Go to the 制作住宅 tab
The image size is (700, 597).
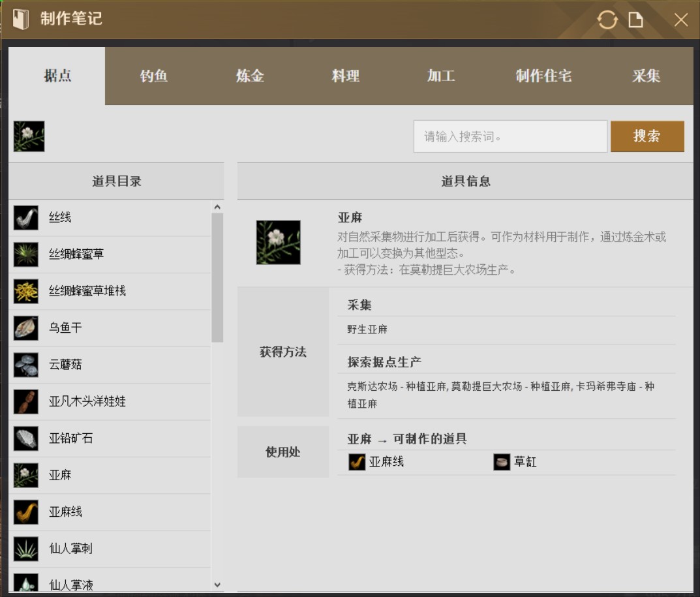pyautogui.click(x=543, y=76)
